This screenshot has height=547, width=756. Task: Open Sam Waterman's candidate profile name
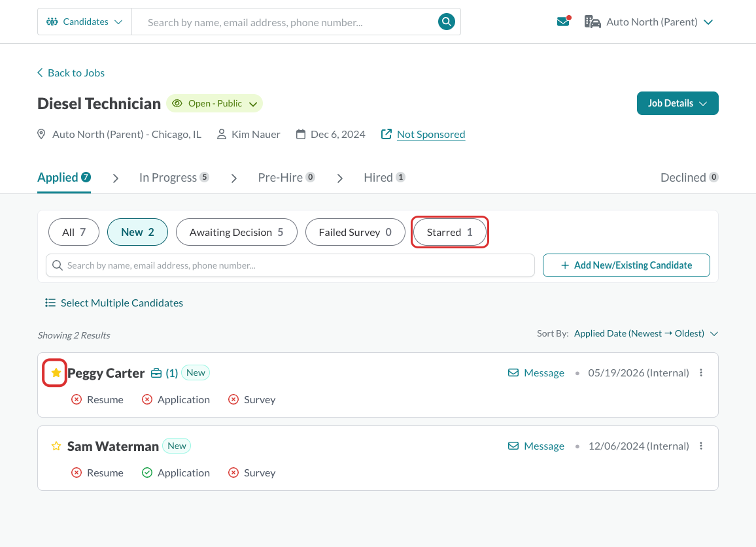click(113, 446)
